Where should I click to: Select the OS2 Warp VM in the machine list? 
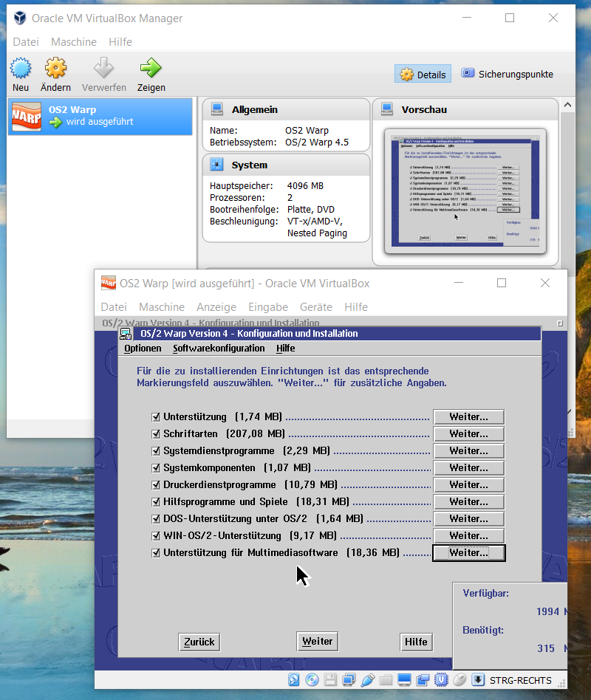coord(100,116)
